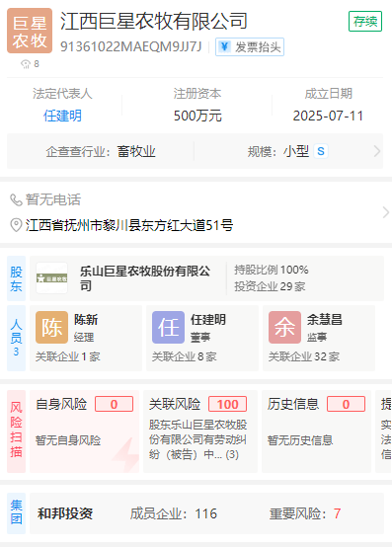Select establishment date 2025-07-11
This screenshot has width=392, height=549.
click(328, 116)
